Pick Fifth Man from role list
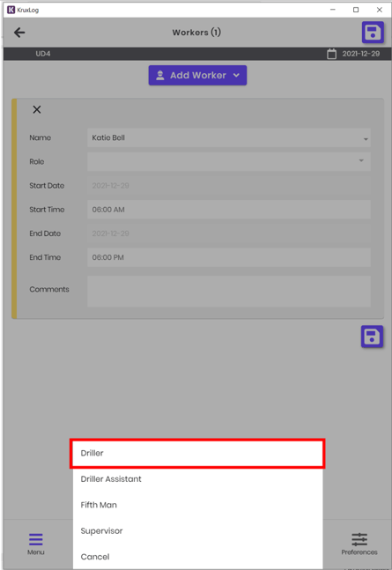This screenshot has width=392, height=570. [197, 505]
